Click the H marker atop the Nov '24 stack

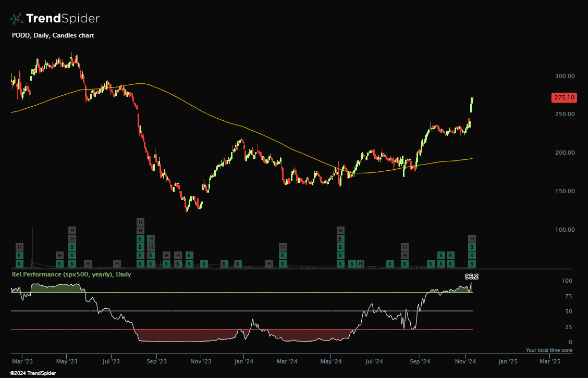click(472, 238)
